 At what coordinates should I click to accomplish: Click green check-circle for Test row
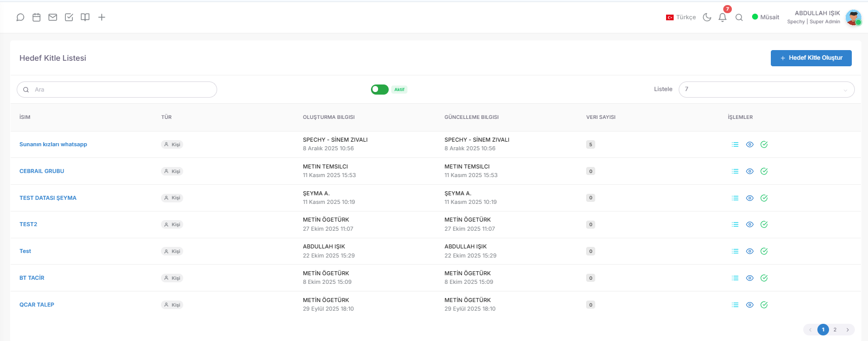pos(764,251)
